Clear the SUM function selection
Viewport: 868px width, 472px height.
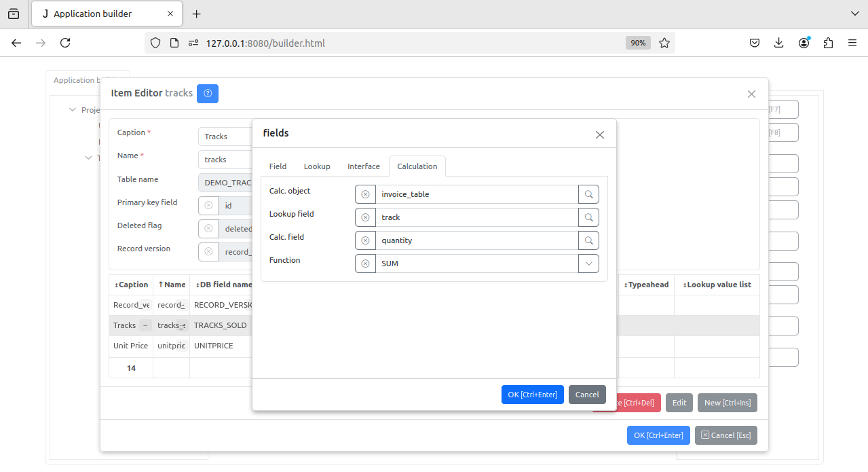(x=365, y=264)
